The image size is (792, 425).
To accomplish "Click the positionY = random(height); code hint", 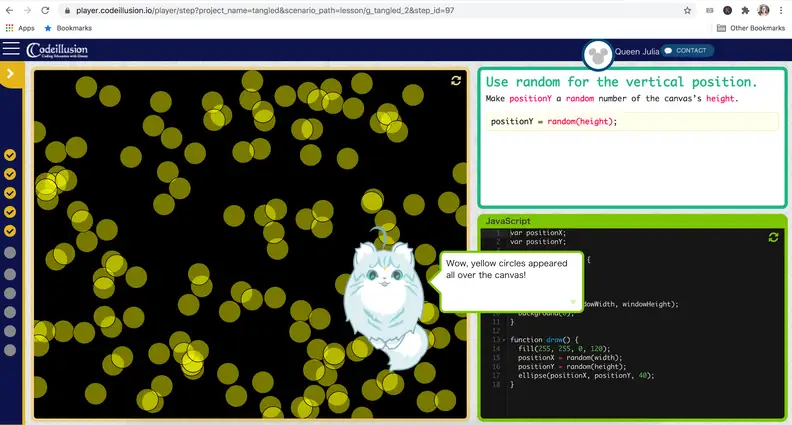I will (x=632, y=121).
